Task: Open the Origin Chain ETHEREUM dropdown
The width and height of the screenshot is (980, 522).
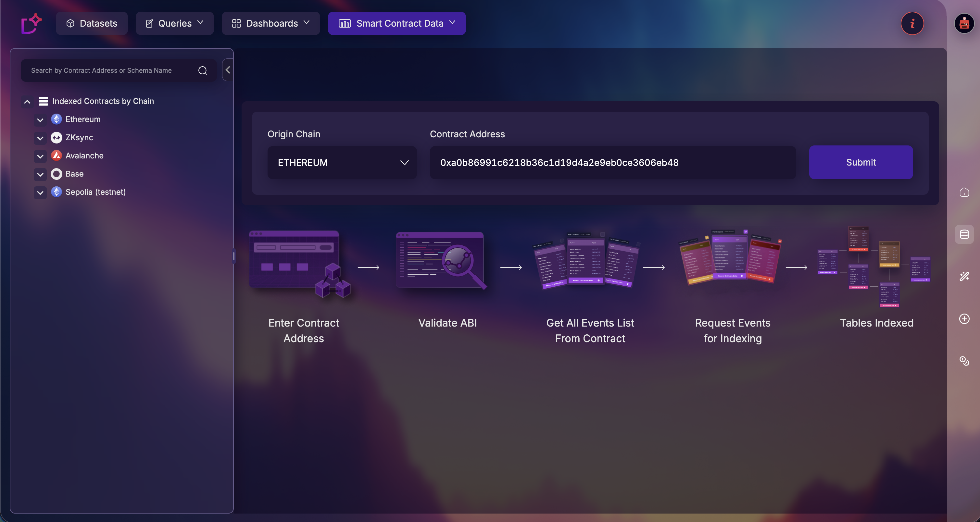Action: (342, 163)
